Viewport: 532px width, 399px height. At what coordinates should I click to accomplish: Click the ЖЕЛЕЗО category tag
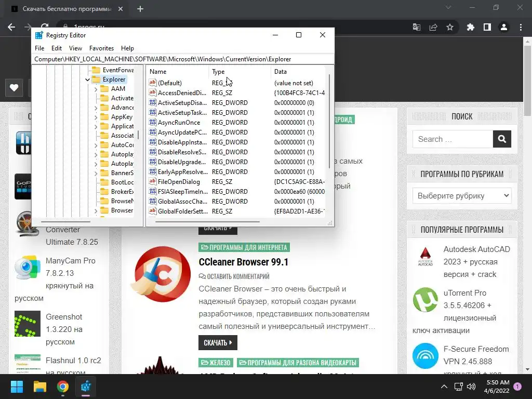point(216,363)
